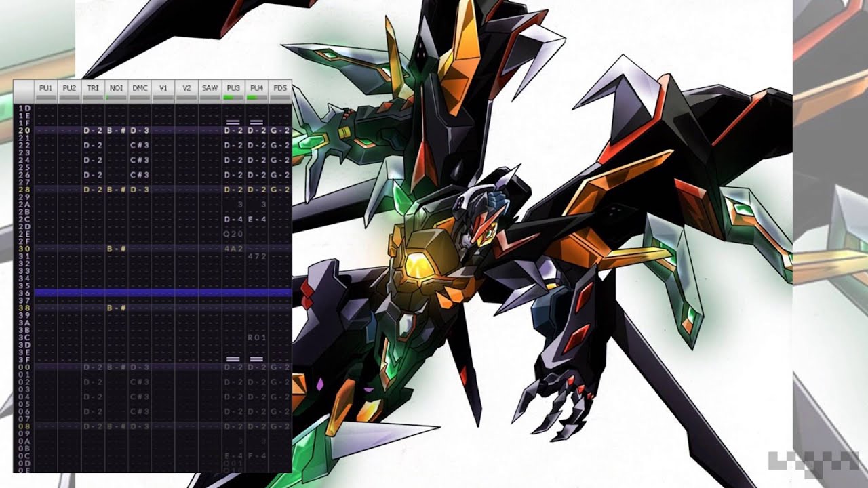
Task: Select NOI note B-# on row 30
Action: 116,249
